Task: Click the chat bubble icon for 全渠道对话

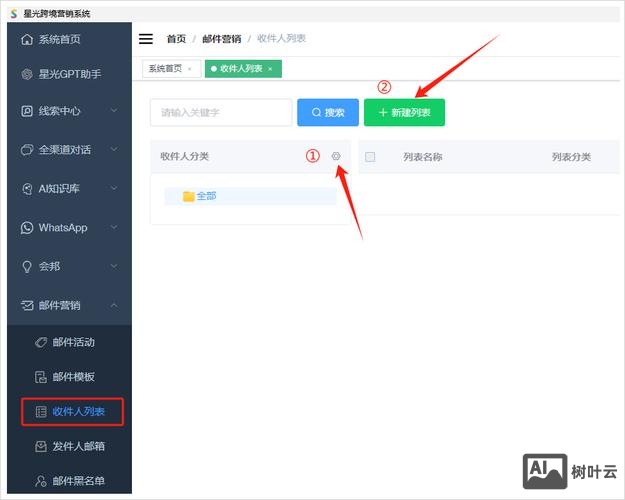Action: click(27, 150)
